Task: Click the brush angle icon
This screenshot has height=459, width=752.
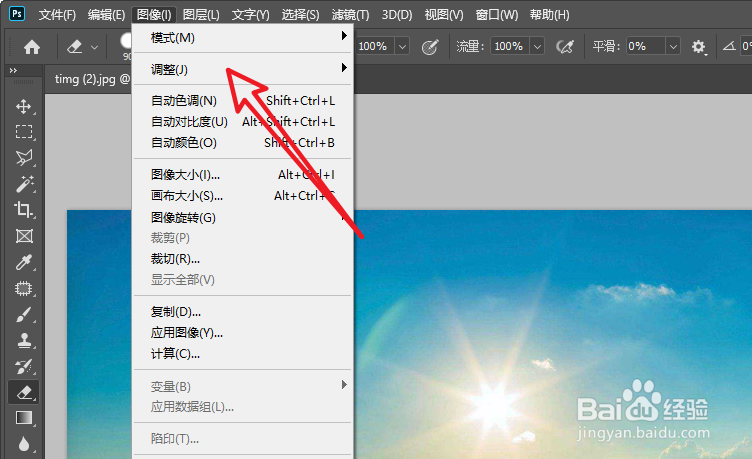Action: 729,46
